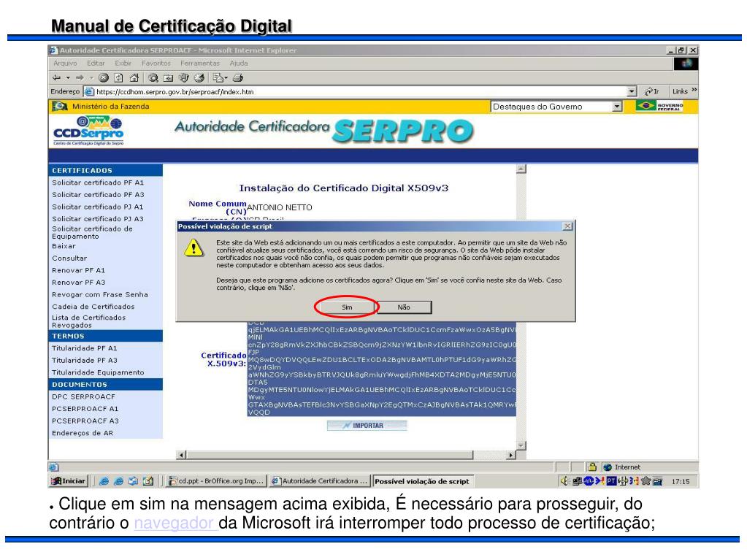Open the Cadeia de Certificados link
Image resolution: width=747 pixels, height=560 pixels.
pos(93,307)
